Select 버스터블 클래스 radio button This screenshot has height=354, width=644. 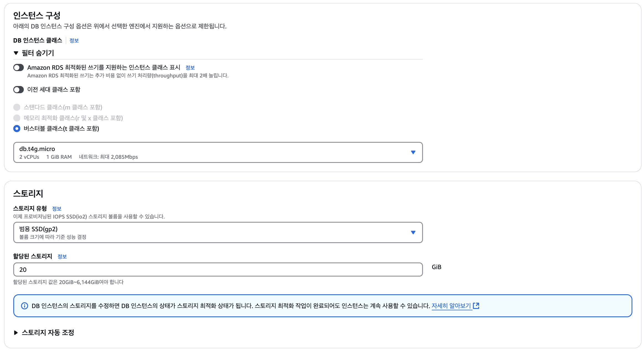17,129
